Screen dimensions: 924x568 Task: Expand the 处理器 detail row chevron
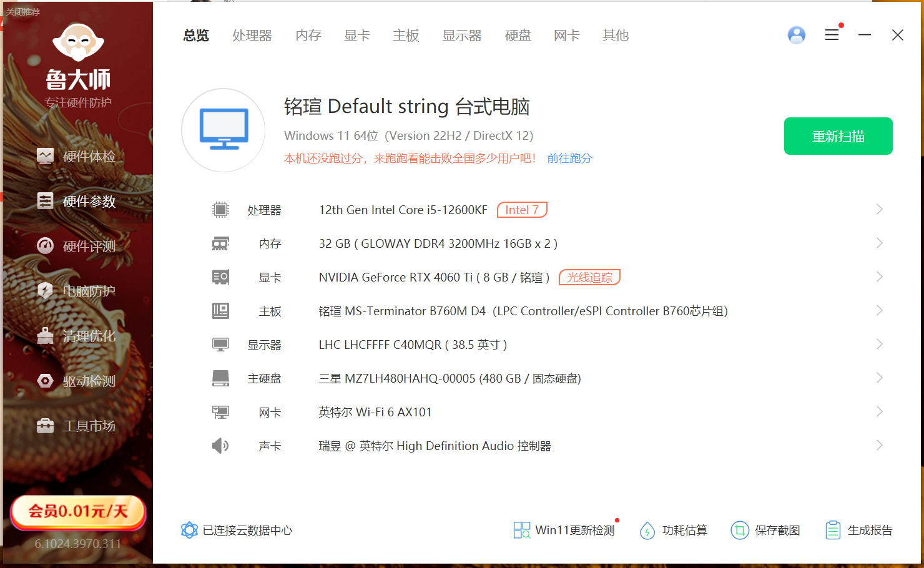tap(880, 209)
